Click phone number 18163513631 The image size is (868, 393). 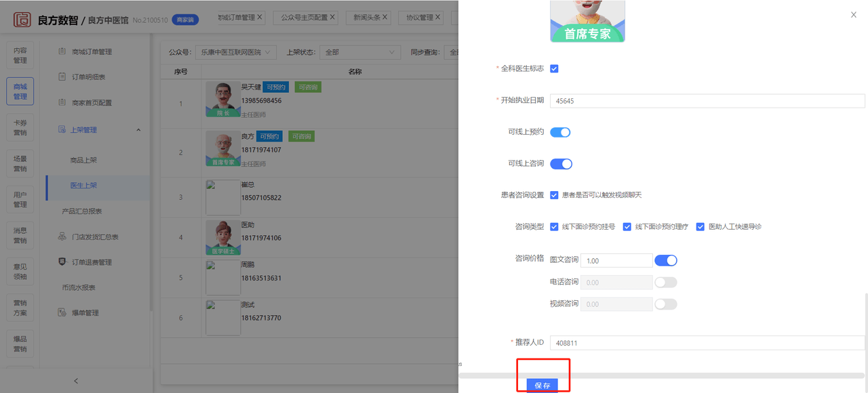click(261, 278)
